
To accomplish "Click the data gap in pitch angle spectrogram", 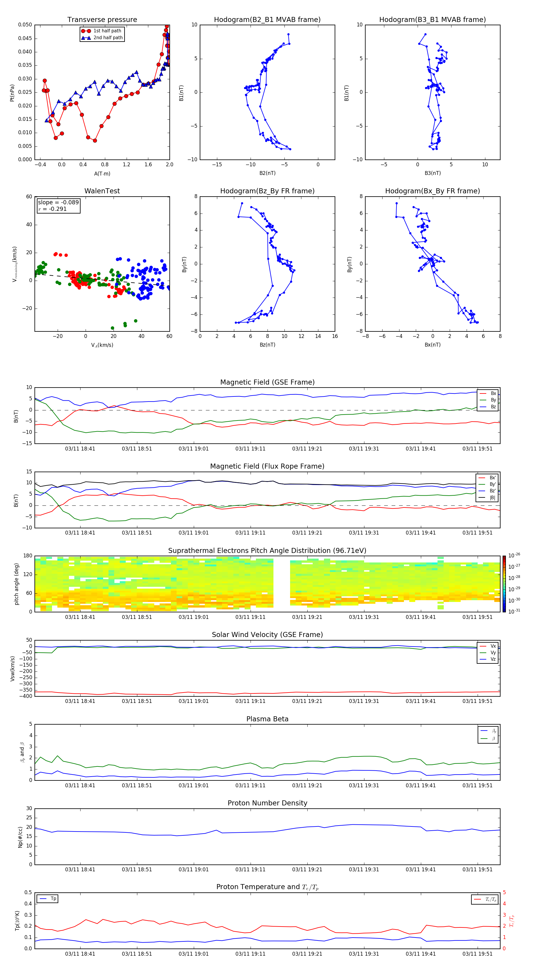I will pos(282,584).
